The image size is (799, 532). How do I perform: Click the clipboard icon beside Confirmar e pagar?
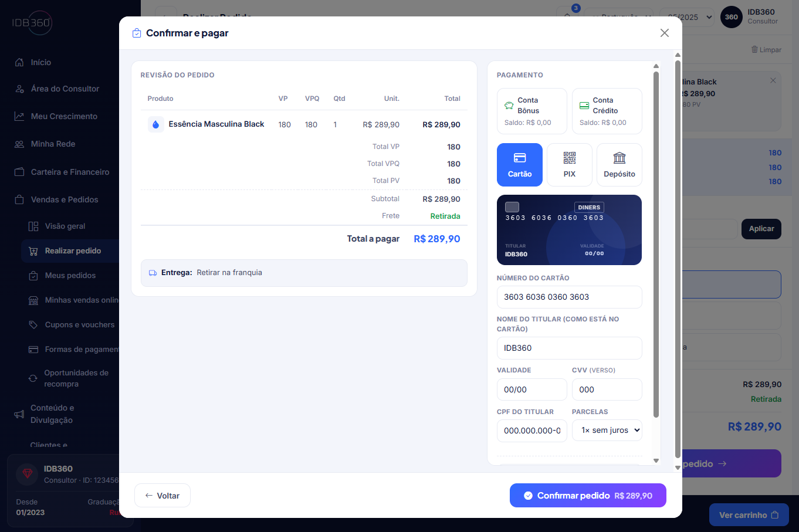click(137, 33)
